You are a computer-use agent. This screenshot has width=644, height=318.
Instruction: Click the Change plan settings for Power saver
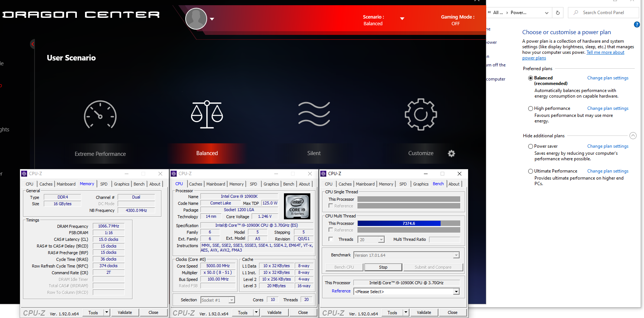(x=608, y=146)
